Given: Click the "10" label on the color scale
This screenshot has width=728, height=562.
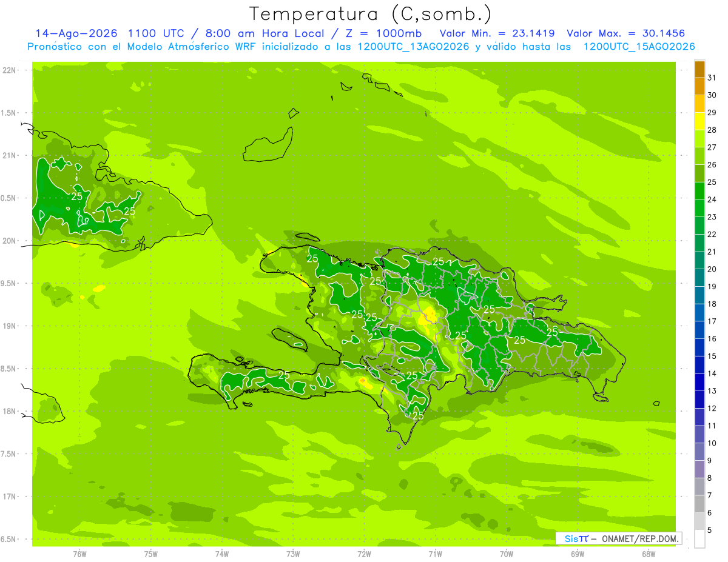Looking at the screenshot, I should (712, 443).
